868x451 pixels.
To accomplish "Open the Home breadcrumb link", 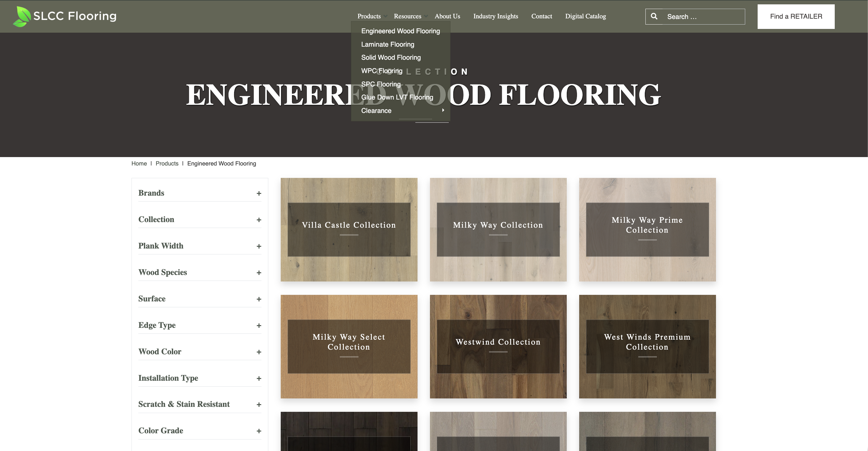I will click(x=139, y=164).
